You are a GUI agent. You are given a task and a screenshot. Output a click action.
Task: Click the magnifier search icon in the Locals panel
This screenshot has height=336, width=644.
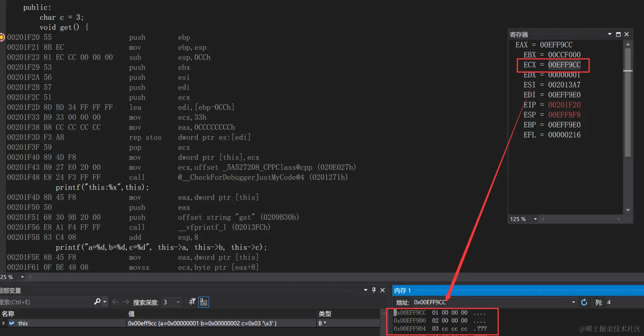pos(98,302)
